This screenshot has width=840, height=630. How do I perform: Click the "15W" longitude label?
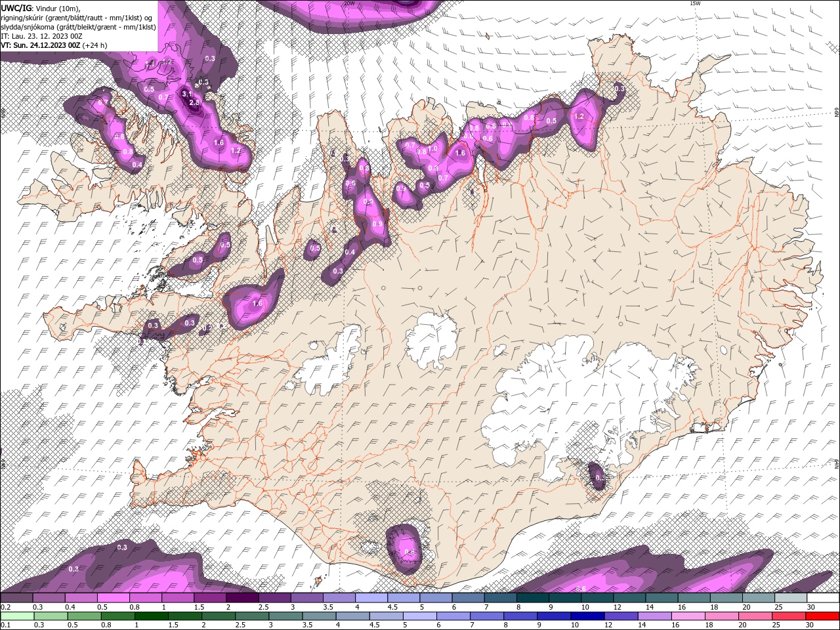point(695,3)
